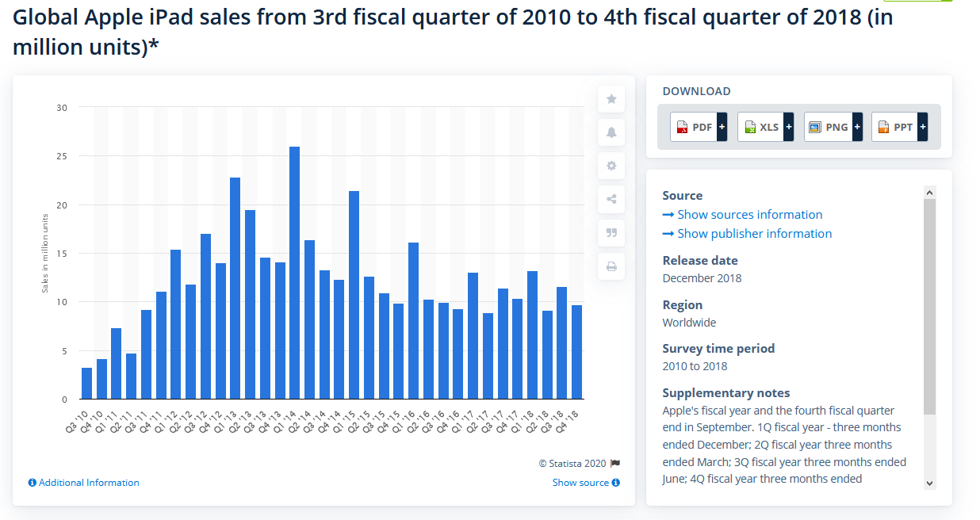The image size is (980, 520).
Task: Select the Q2 '14 bar
Action: click(309, 319)
